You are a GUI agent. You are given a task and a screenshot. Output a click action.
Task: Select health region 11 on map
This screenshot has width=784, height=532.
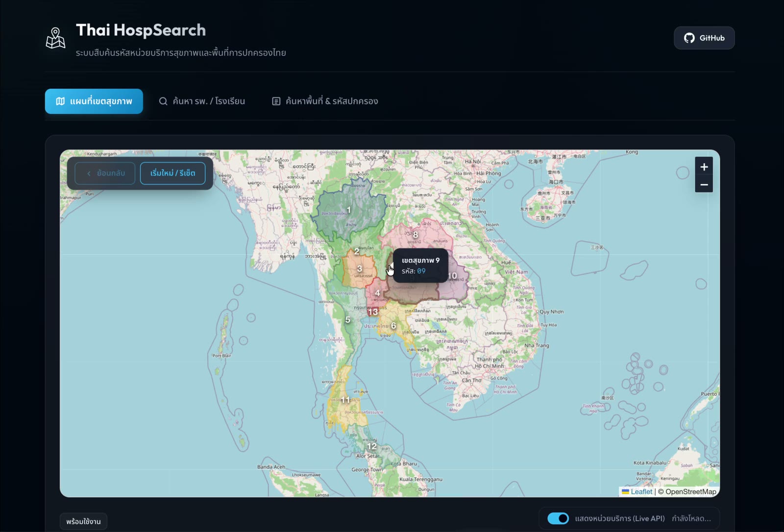point(346,400)
